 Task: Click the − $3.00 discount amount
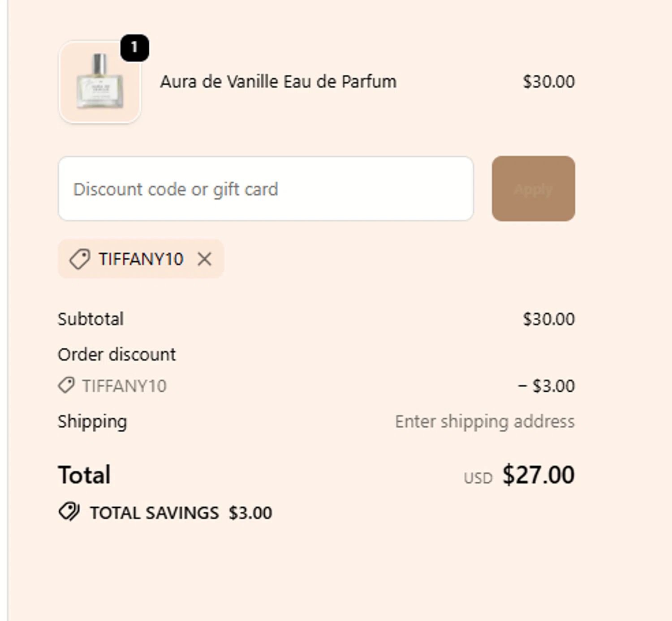(x=546, y=386)
